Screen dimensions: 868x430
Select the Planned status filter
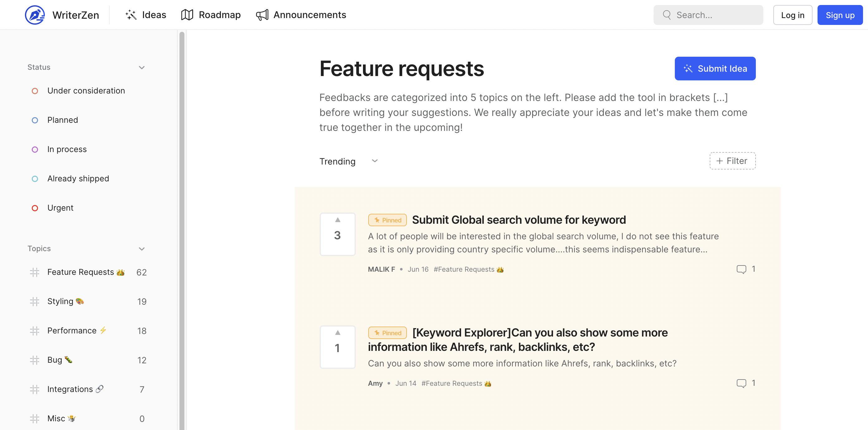tap(62, 120)
